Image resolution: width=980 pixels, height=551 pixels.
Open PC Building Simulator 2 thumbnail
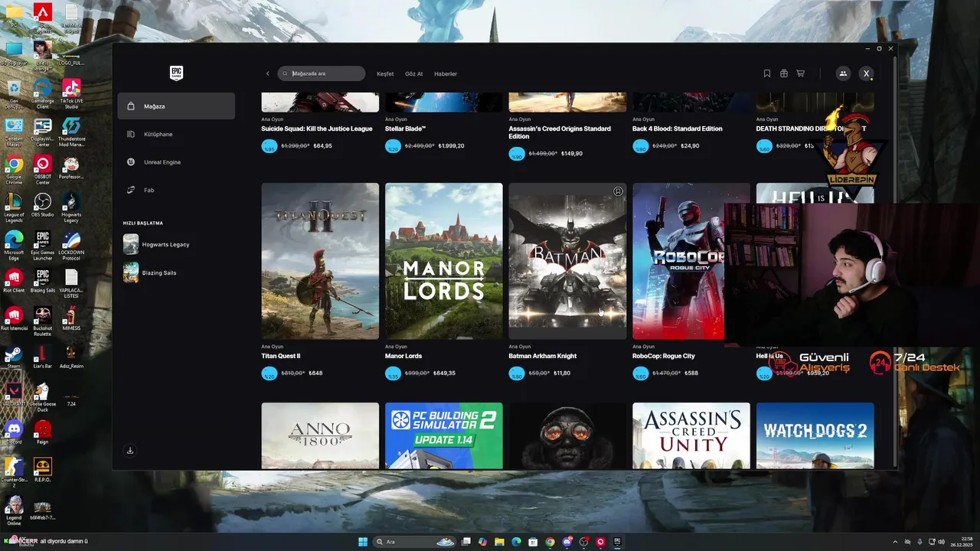pos(444,435)
